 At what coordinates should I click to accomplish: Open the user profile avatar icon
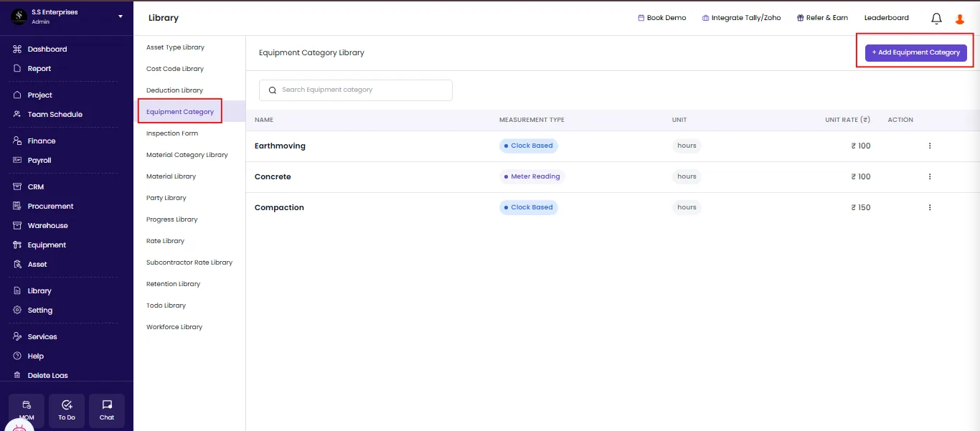pyautogui.click(x=960, y=19)
